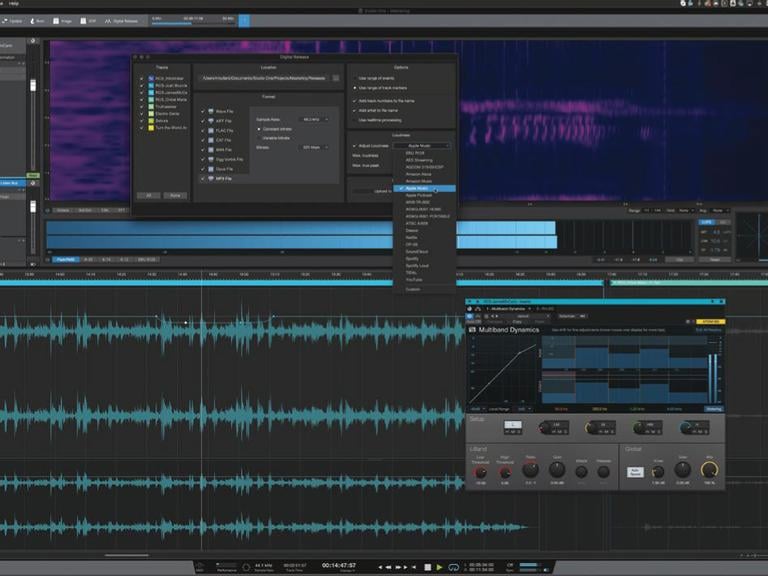Select the Variable bitrate radio button
The height and width of the screenshot is (576, 768).
click(x=260, y=138)
